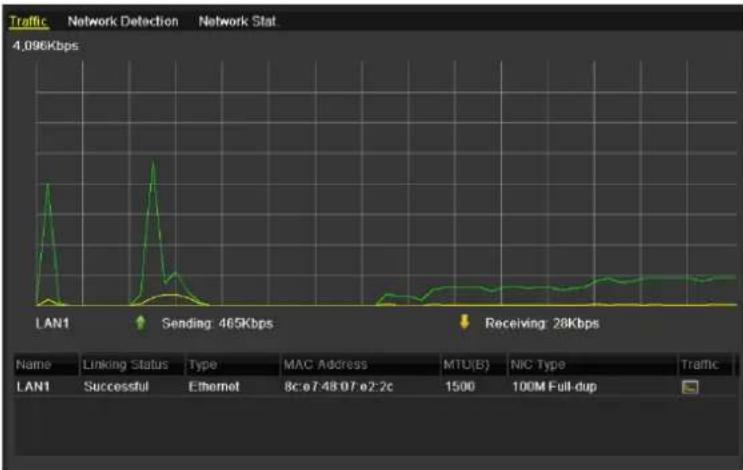
Task: Click the traffic chart icon in LAN1 row
Action: 690,387
